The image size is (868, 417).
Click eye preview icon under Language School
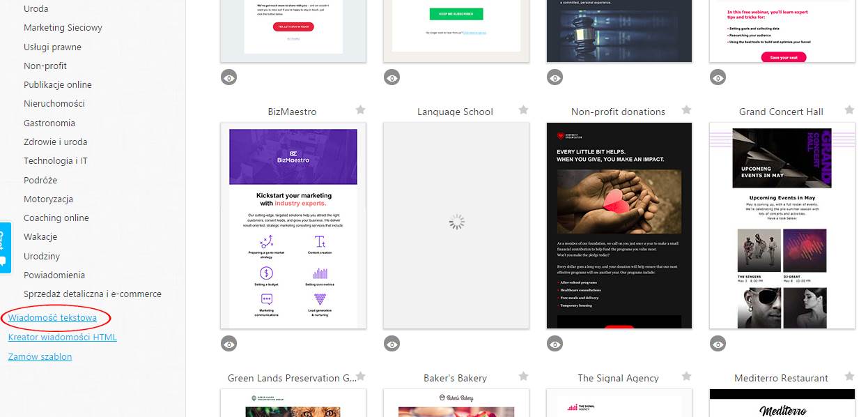pos(392,343)
